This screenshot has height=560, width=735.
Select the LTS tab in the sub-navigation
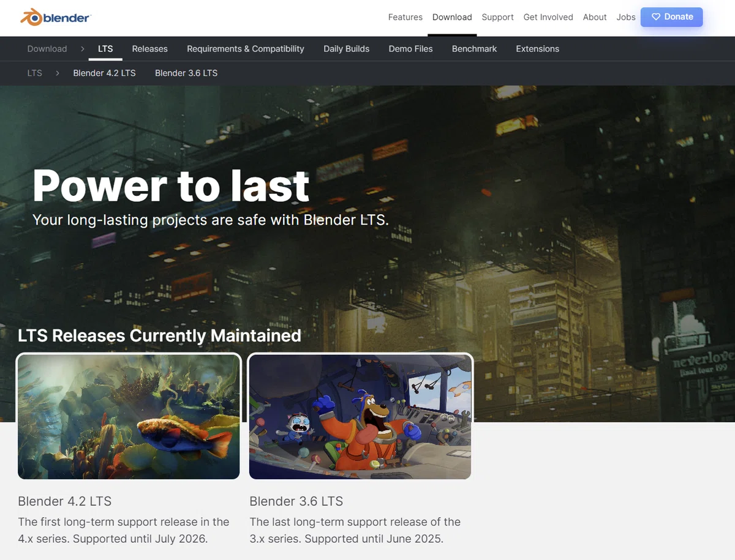pos(105,49)
